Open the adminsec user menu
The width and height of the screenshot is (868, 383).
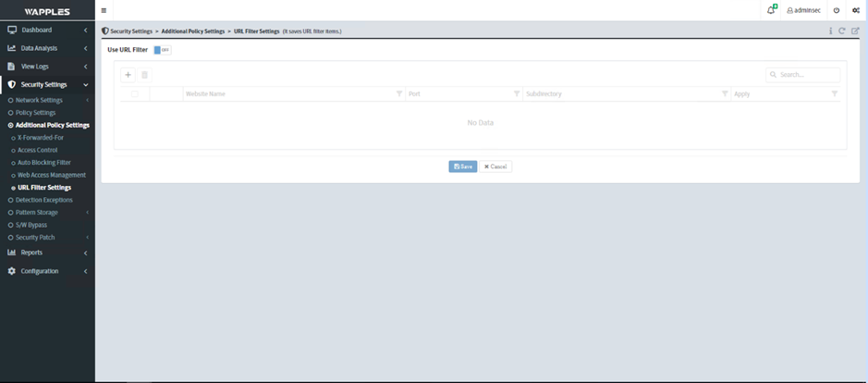coord(803,10)
